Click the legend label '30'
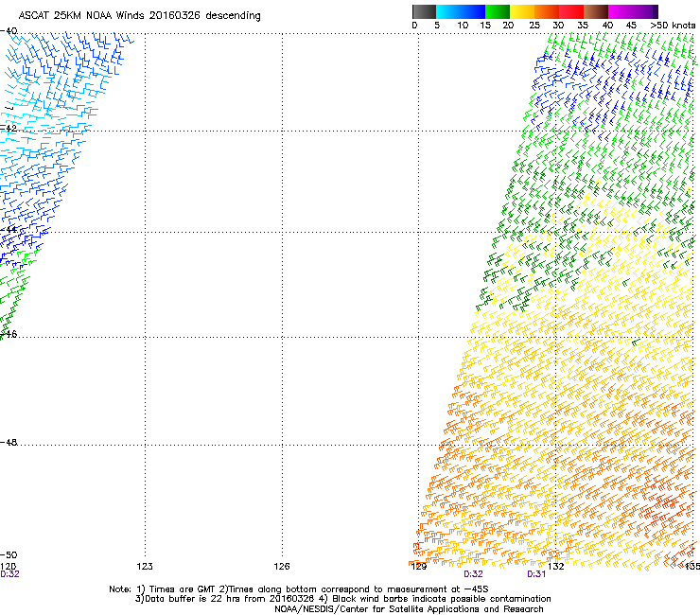Screen dimensions: 700x615 click(558, 26)
